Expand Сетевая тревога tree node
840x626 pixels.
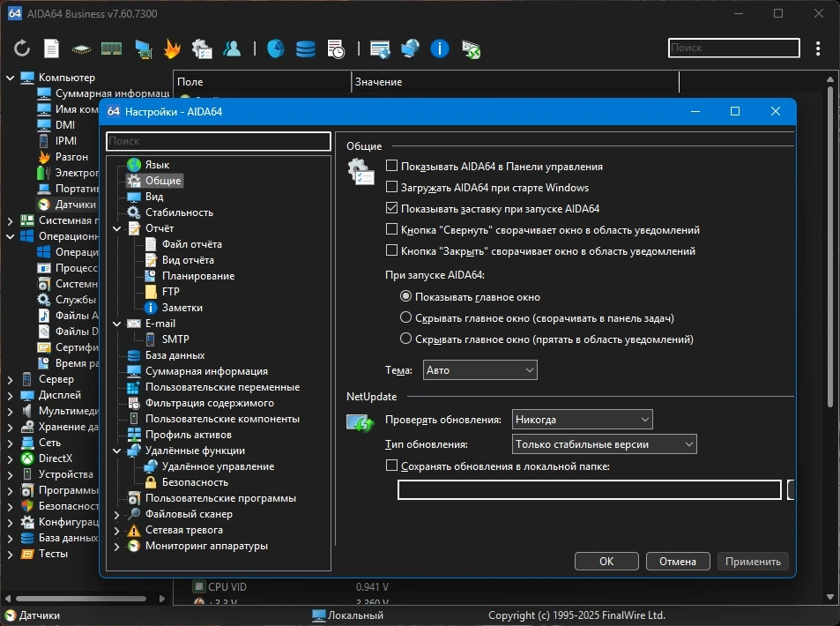116,530
